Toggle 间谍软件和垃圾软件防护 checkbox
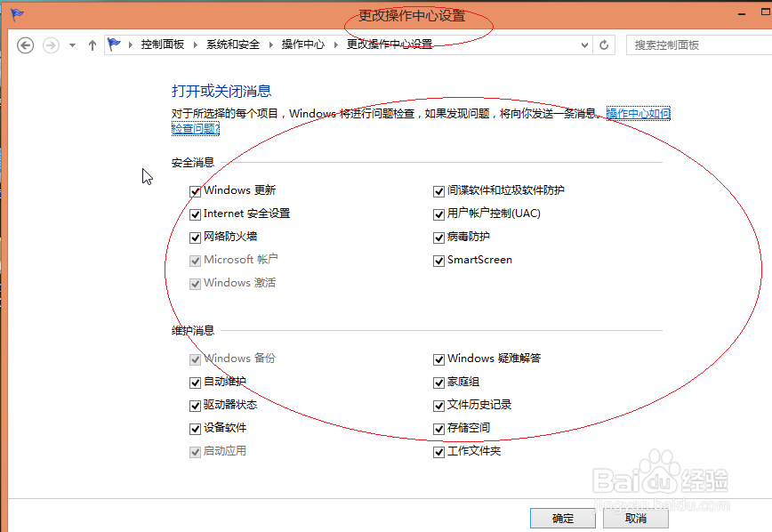 pyautogui.click(x=438, y=191)
